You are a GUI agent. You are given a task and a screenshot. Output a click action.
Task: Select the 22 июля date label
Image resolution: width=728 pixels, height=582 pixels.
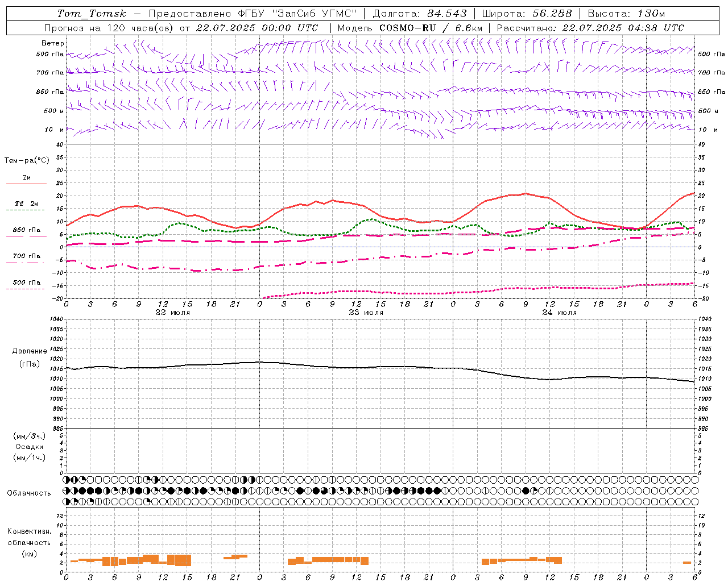[173, 313]
